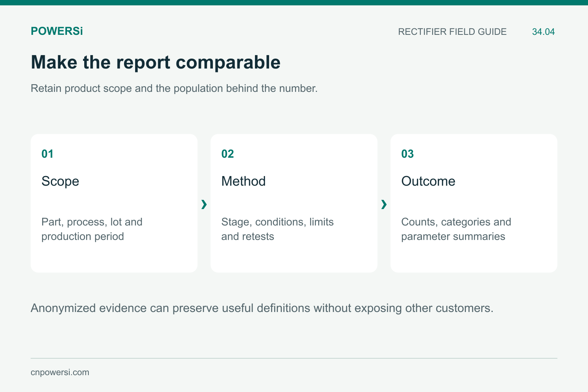Click step number 01
Viewport: 588px width, 392px height.
pos(47,154)
